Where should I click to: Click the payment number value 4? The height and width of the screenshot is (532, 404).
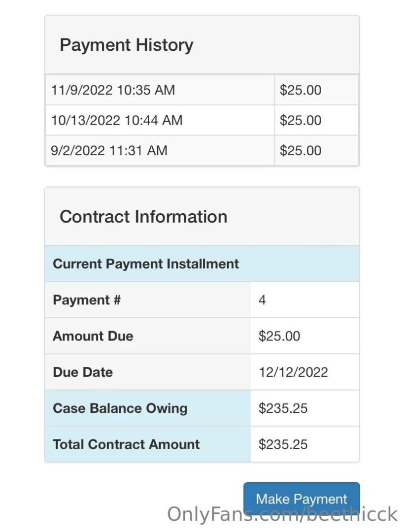(x=262, y=300)
